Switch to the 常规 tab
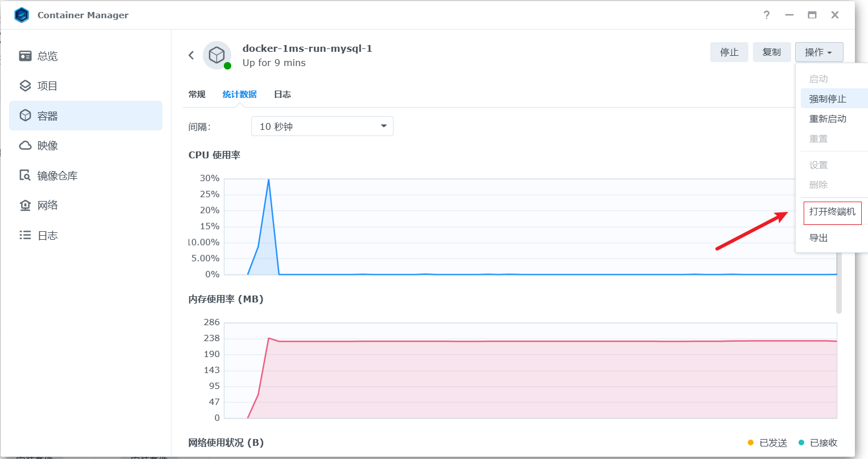The image size is (868, 459). (x=196, y=94)
